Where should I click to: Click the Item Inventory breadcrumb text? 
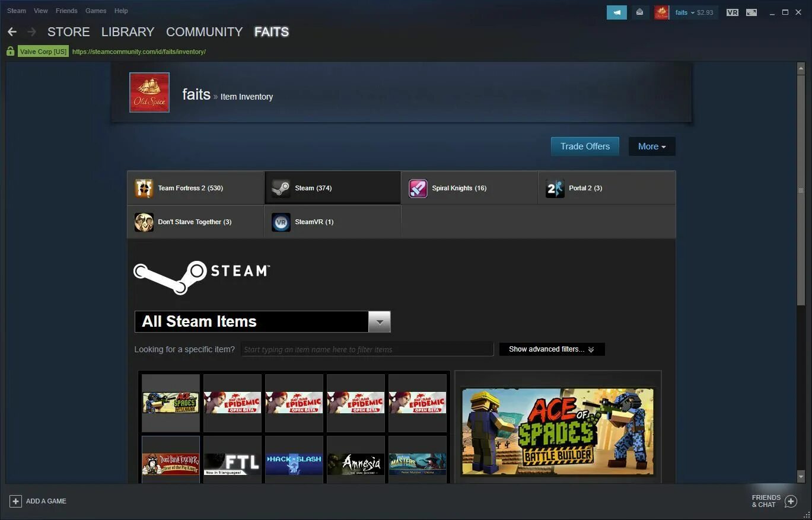(x=247, y=97)
